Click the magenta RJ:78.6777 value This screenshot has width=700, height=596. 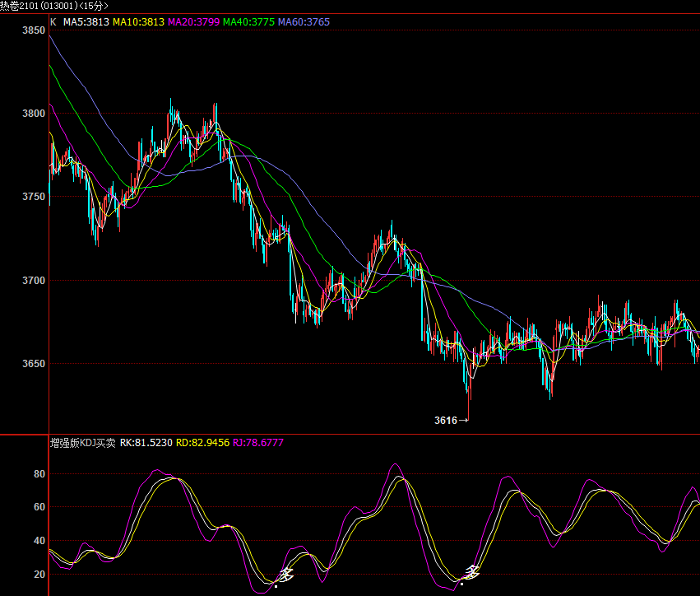pos(258,443)
